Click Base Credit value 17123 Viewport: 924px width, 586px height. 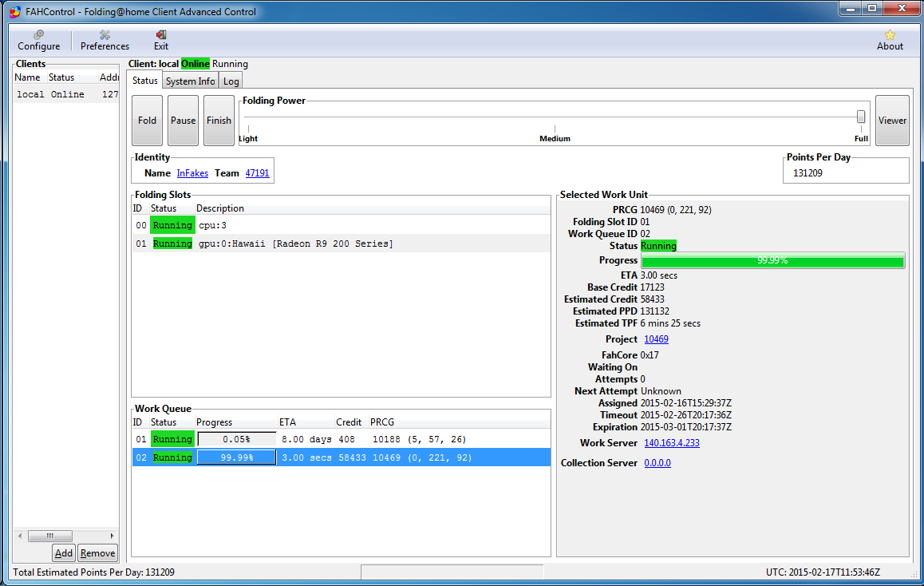653,287
